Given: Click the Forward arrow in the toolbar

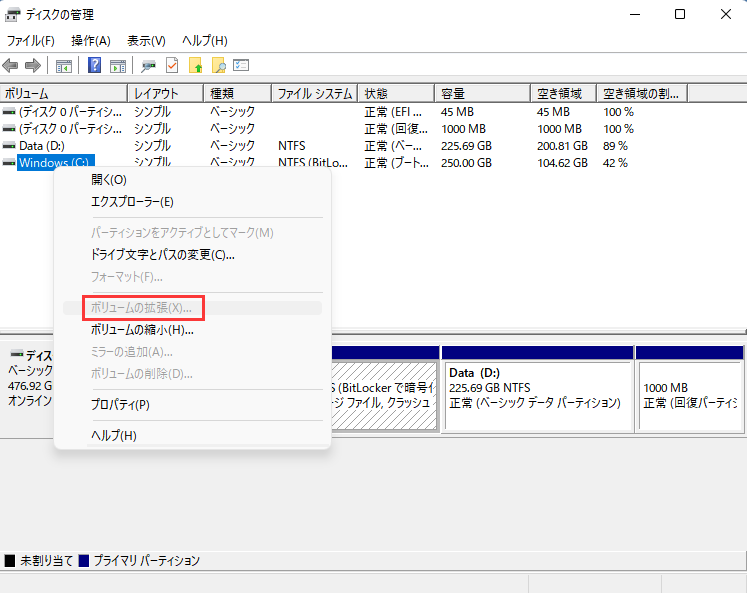Looking at the screenshot, I should coord(32,66).
